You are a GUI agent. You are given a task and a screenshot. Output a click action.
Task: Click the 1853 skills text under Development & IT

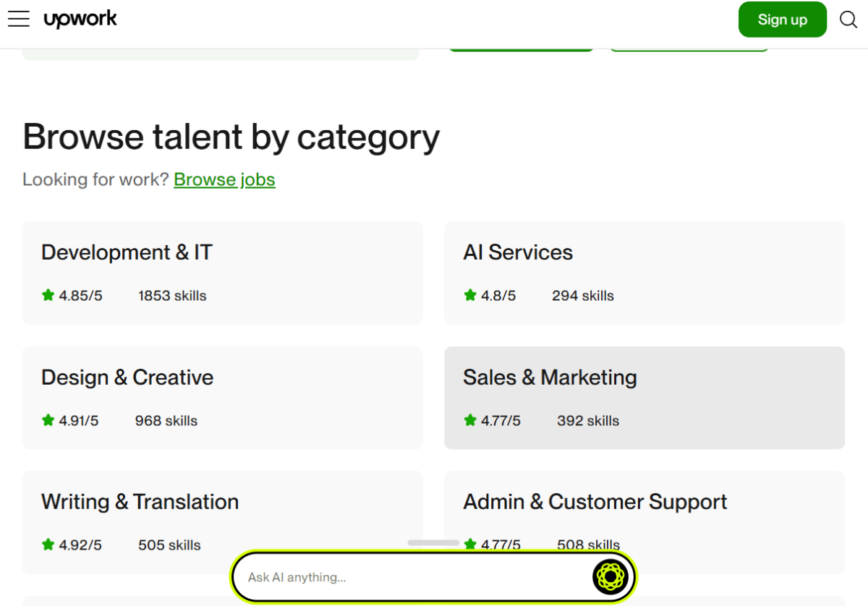coord(171,295)
